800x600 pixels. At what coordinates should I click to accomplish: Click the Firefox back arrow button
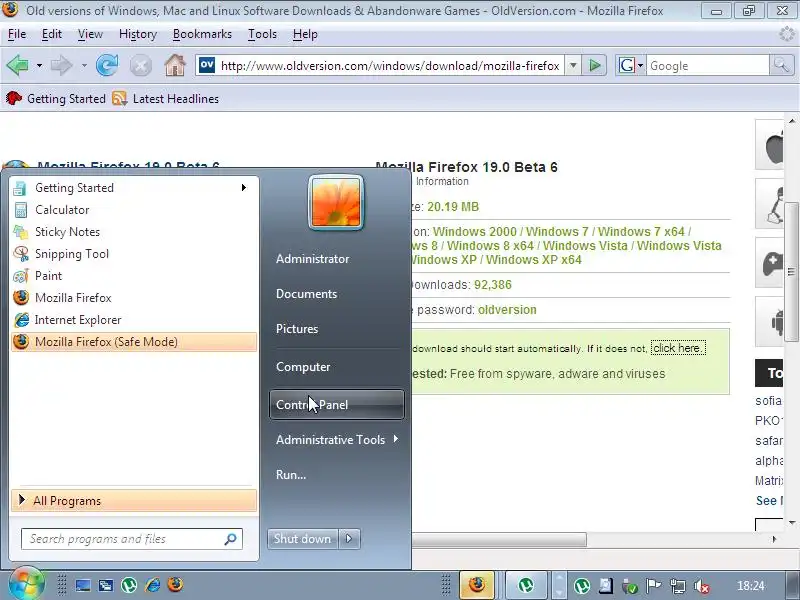[17, 65]
